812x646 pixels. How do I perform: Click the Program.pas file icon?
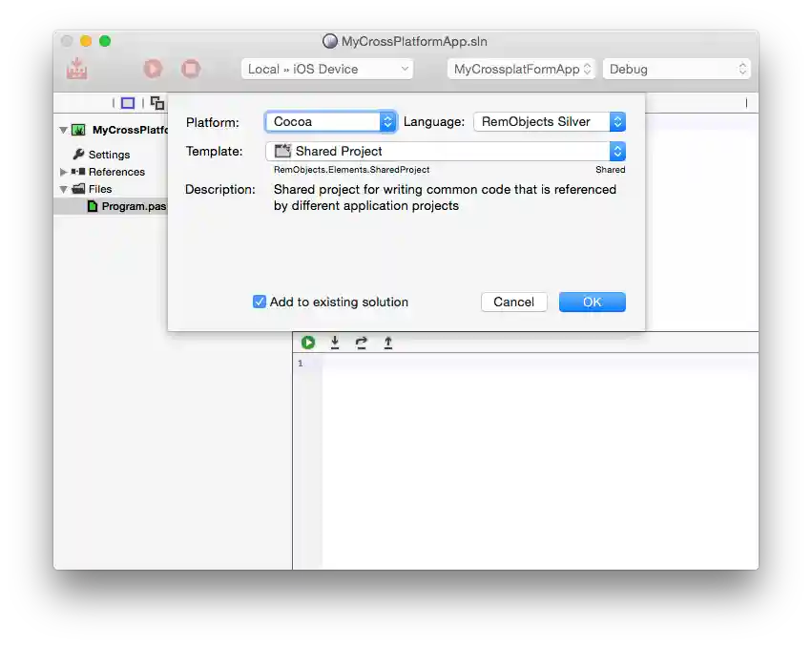pyautogui.click(x=93, y=206)
